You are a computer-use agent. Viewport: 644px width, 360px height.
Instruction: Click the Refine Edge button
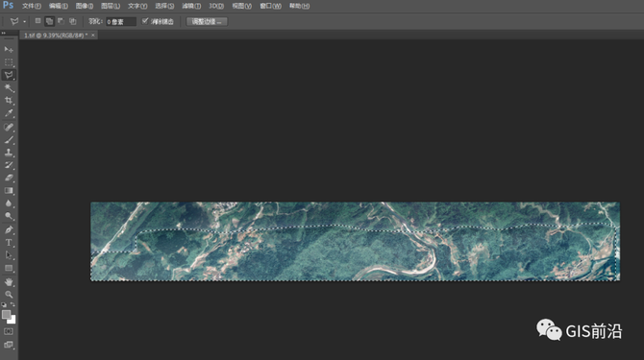[x=207, y=22]
